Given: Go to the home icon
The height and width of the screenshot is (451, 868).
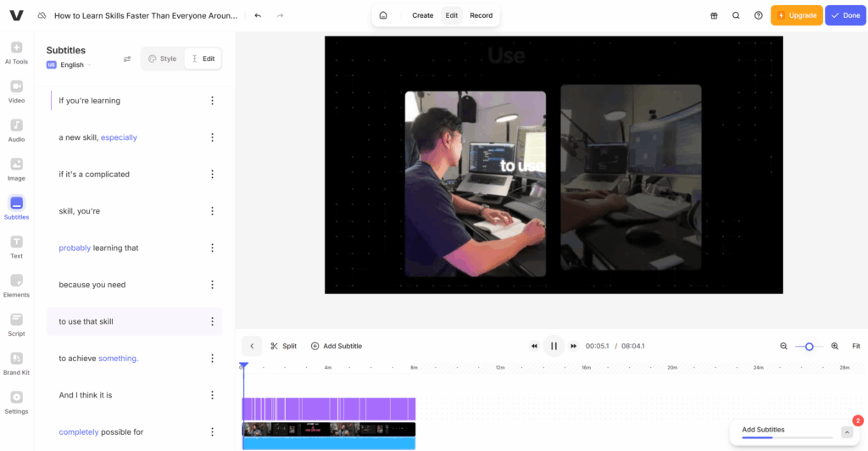Looking at the screenshot, I should point(383,15).
